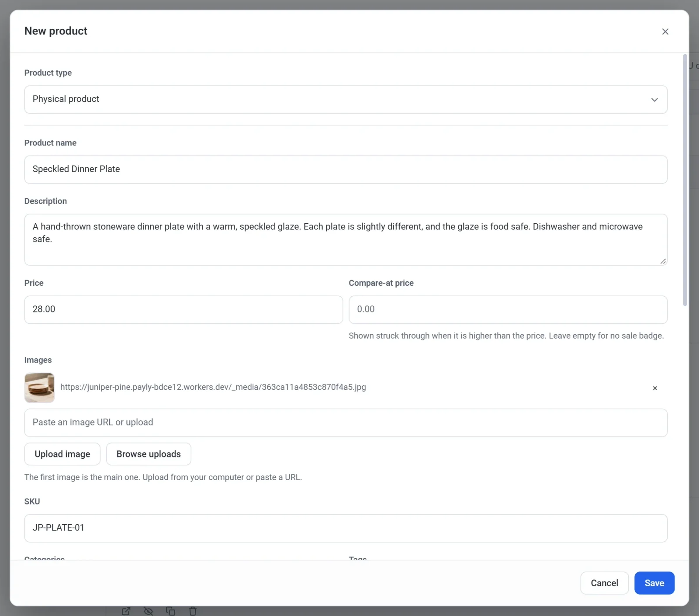Click the SKU field JP-PLATE-01
This screenshot has width=699, height=616.
346,528
